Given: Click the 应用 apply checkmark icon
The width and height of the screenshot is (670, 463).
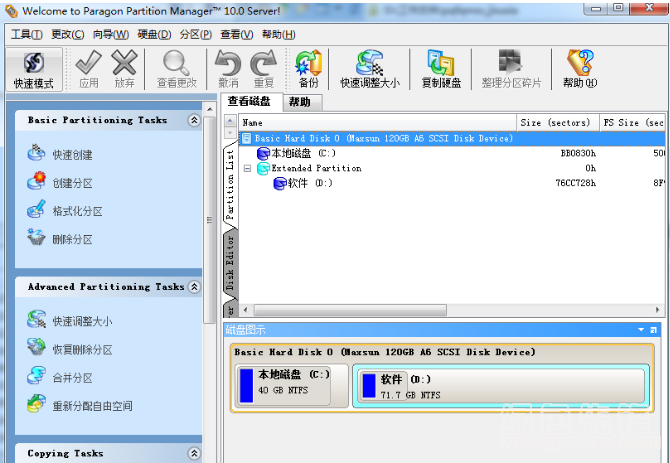Looking at the screenshot, I should click(88, 62).
